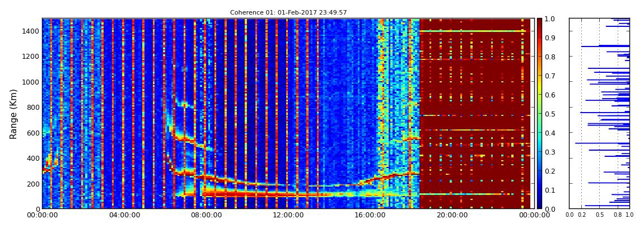Screen dimensions: 644x228
Task: Click the 0.3 label on the colorbar
Action: pyautogui.click(x=549, y=152)
